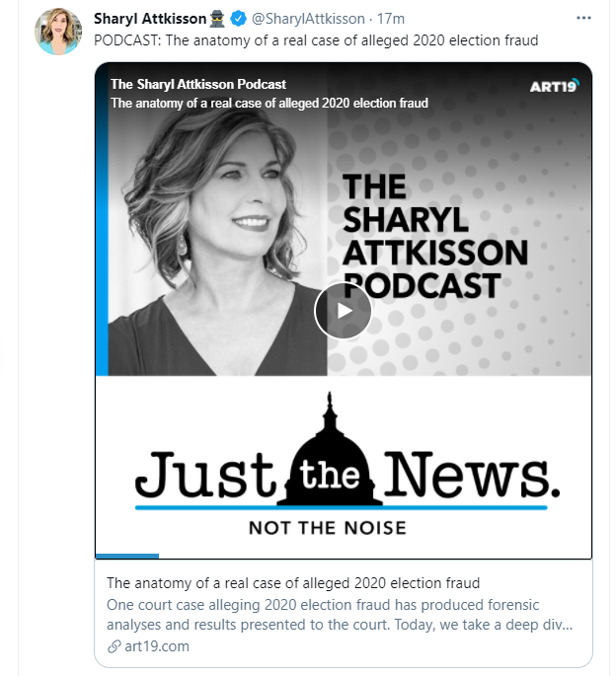Play the podcast episode
616x676 pixels.
pyautogui.click(x=343, y=311)
